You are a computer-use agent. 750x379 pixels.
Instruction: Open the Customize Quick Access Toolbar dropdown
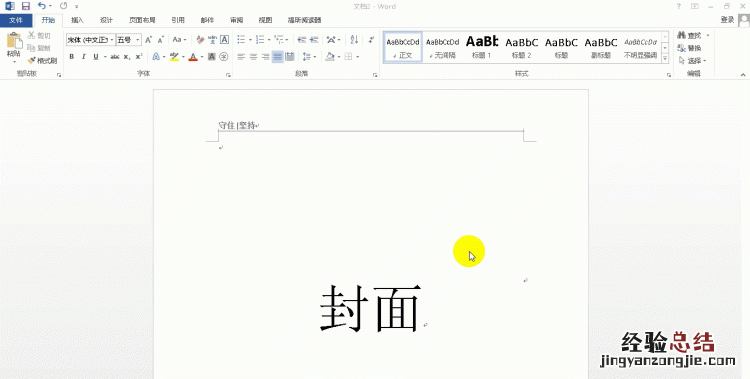click(77, 7)
